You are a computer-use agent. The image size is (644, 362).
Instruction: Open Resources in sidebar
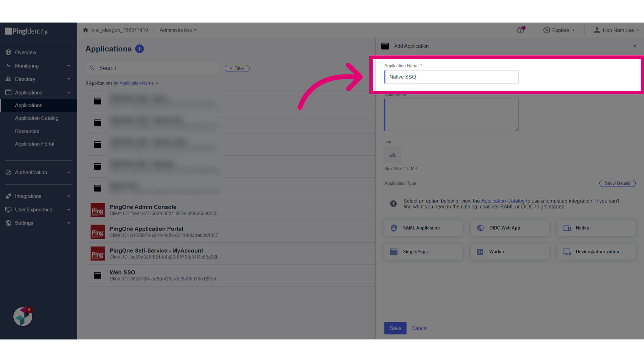click(27, 131)
